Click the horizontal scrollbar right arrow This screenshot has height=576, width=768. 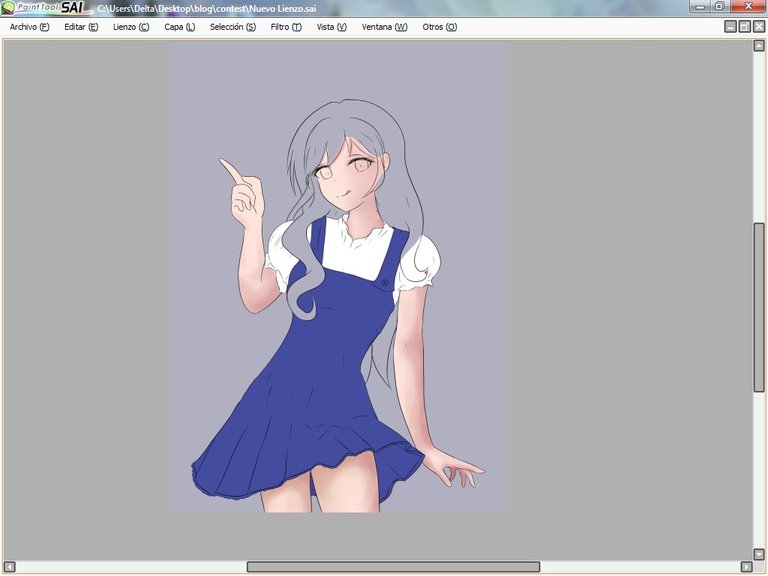[x=746, y=567]
